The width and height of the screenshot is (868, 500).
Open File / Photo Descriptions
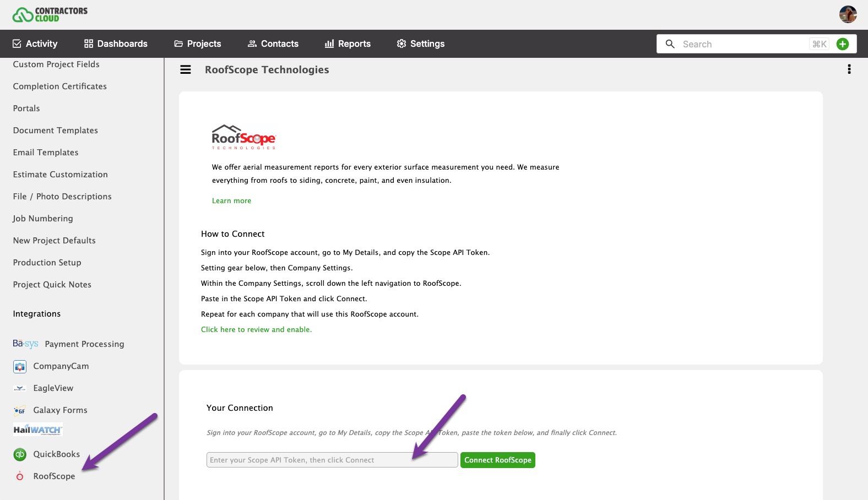pyautogui.click(x=62, y=197)
